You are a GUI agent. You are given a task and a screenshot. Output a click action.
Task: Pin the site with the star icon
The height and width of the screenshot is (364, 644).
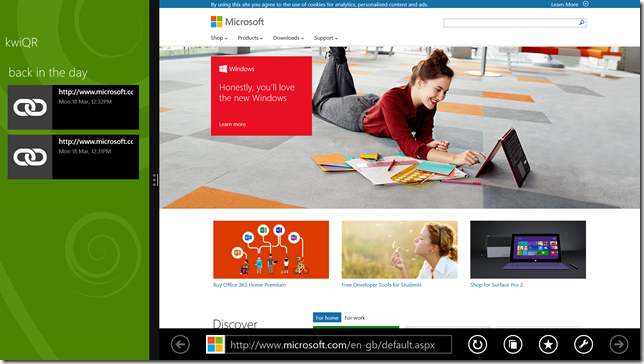[548, 344]
